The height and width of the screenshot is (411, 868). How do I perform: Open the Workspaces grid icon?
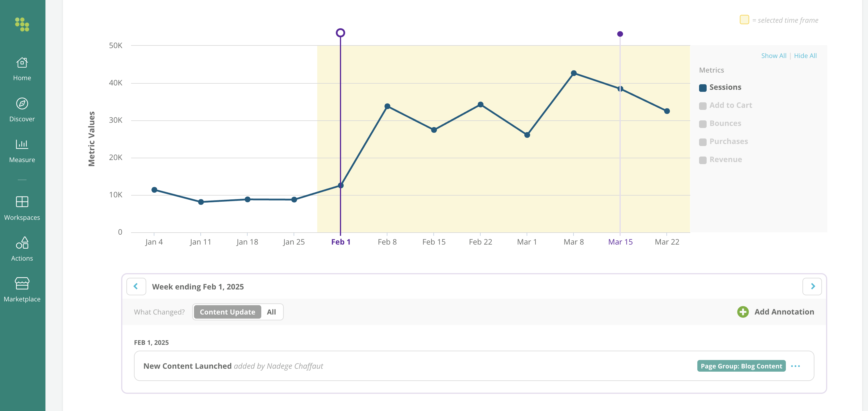pyautogui.click(x=22, y=202)
